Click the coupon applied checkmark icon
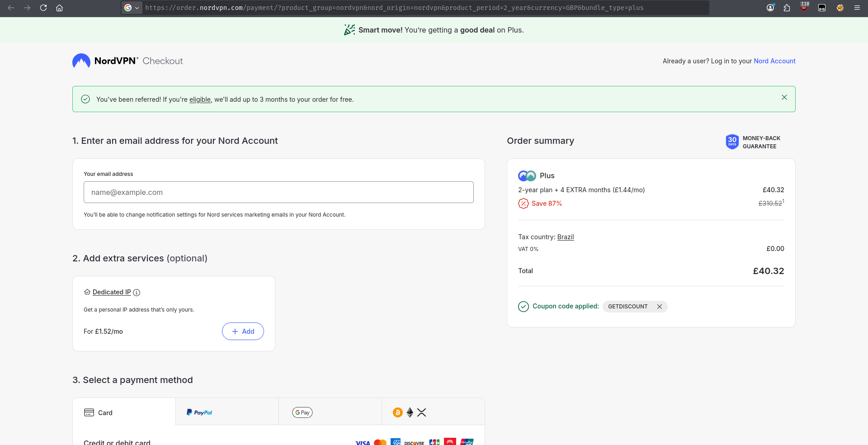 523,307
